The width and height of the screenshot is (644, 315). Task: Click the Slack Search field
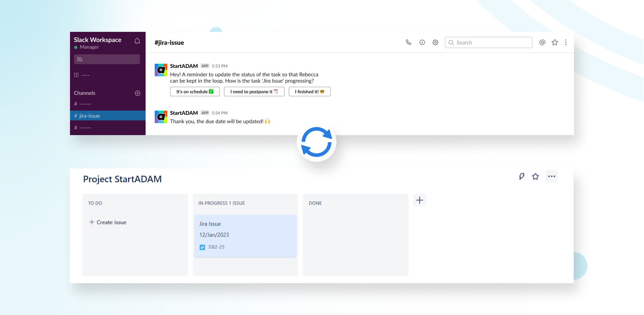click(489, 42)
